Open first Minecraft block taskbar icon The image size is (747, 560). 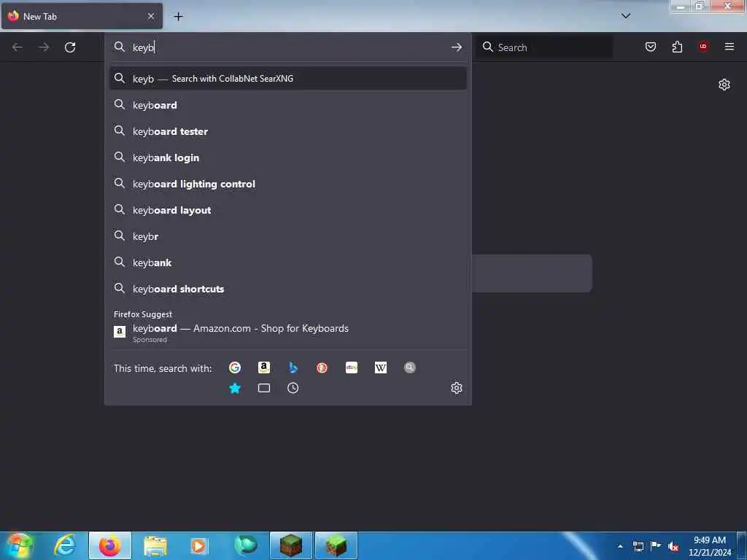pyautogui.click(x=290, y=545)
